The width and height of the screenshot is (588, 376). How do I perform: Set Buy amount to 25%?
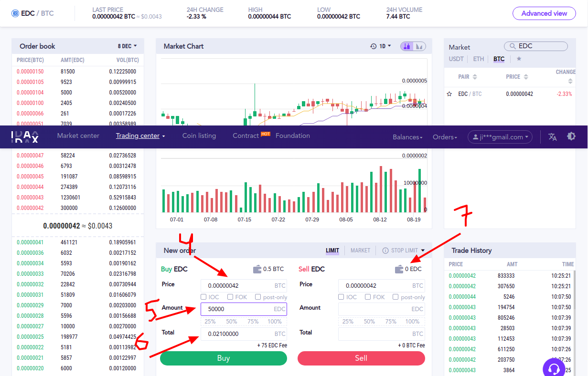(210, 322)
